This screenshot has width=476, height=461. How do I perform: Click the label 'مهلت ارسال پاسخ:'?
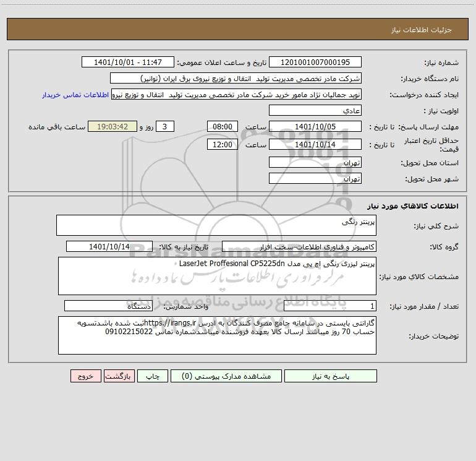tap(428, 127)
